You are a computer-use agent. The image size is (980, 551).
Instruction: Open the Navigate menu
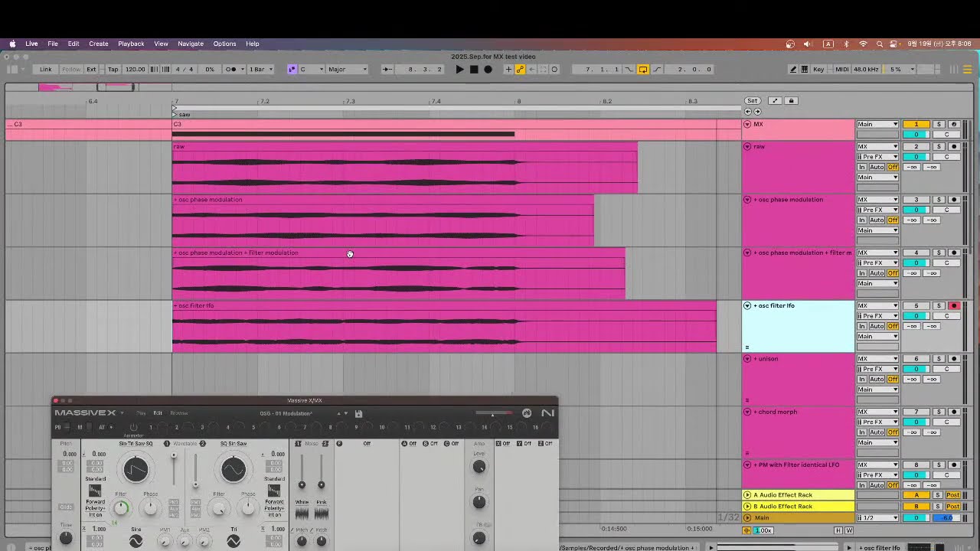191,44
